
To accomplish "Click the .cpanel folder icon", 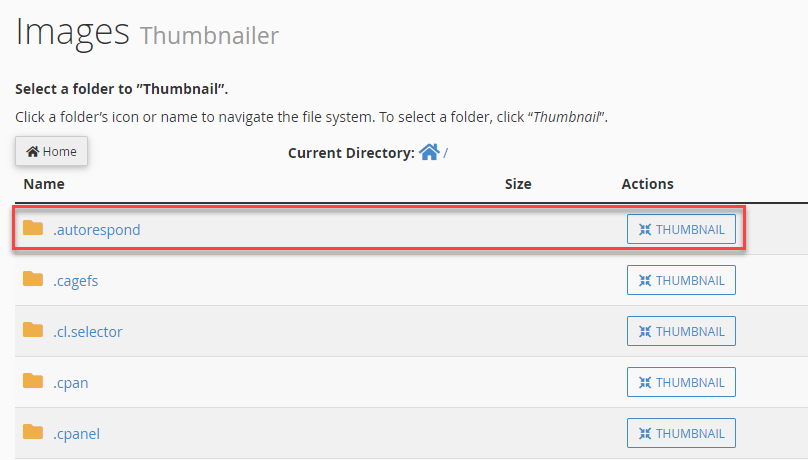I will pyautogui.click(x=33, y=433).
